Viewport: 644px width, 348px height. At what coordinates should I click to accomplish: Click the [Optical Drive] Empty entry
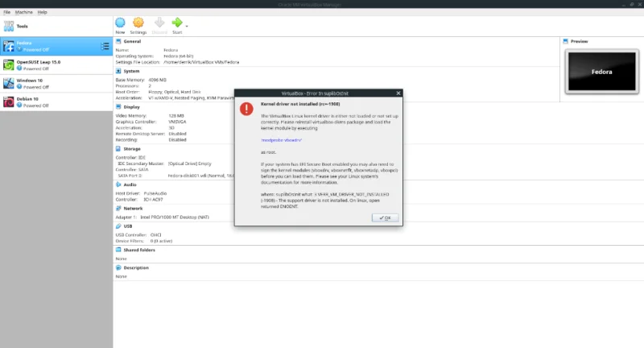tap(190, 164)
